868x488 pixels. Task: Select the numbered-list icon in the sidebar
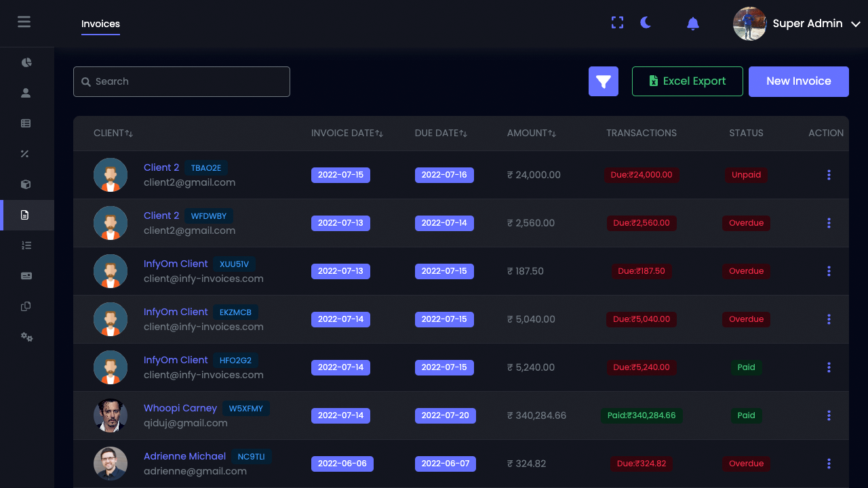click(26, 245)
